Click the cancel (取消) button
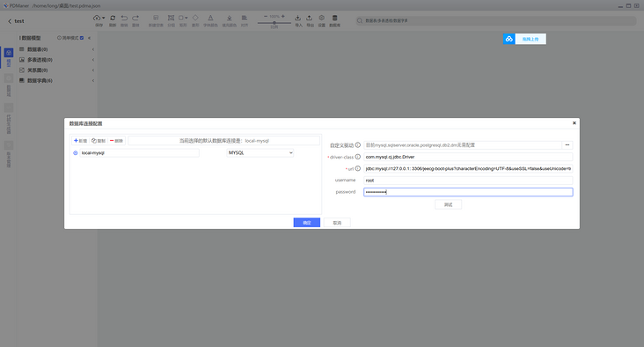The image size is (644, 347). (337, 223)
